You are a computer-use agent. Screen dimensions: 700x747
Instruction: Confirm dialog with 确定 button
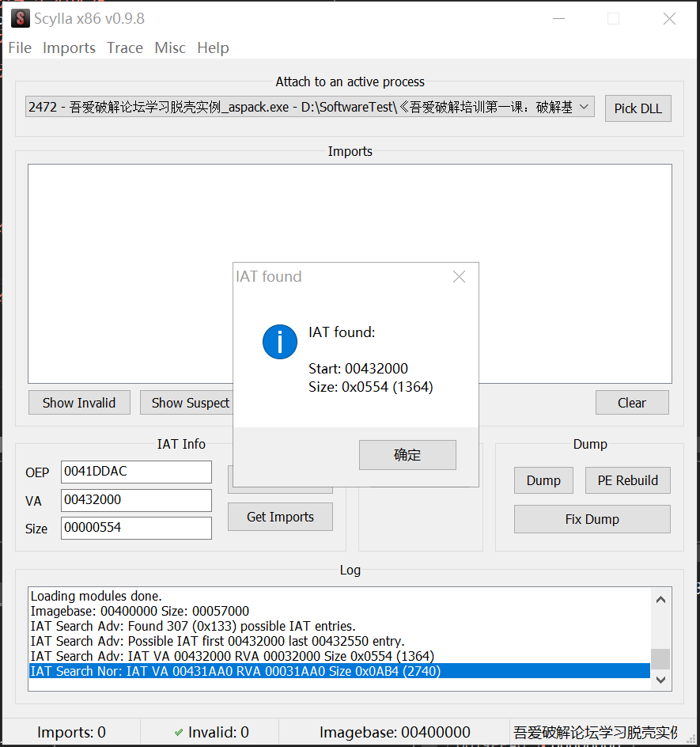point(407,455)
